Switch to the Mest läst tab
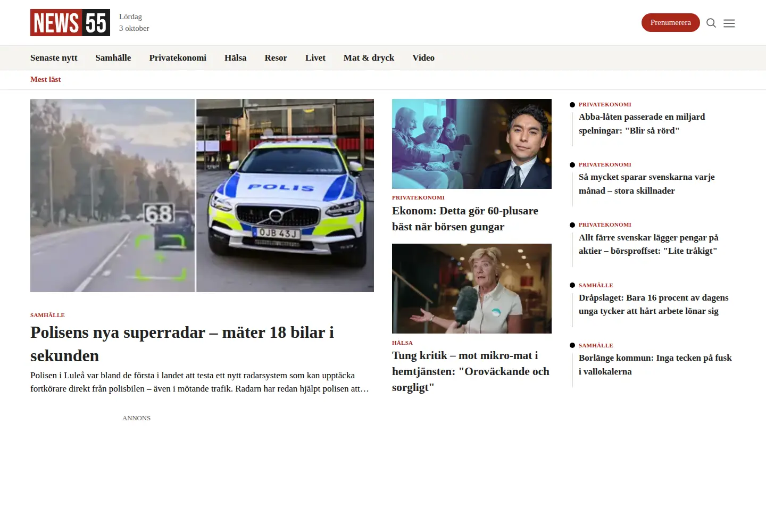 tap(46, 79)
